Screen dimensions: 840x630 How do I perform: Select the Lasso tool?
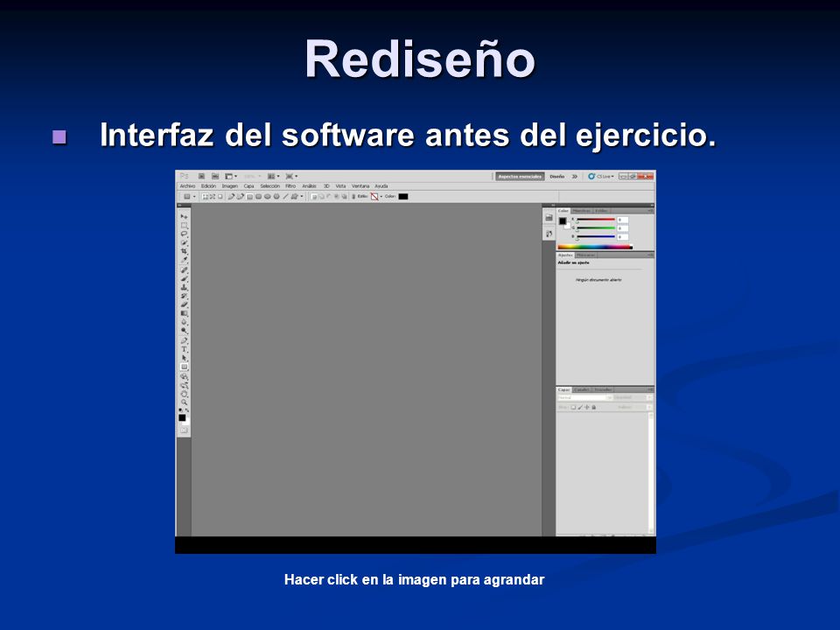pos(184,234)
